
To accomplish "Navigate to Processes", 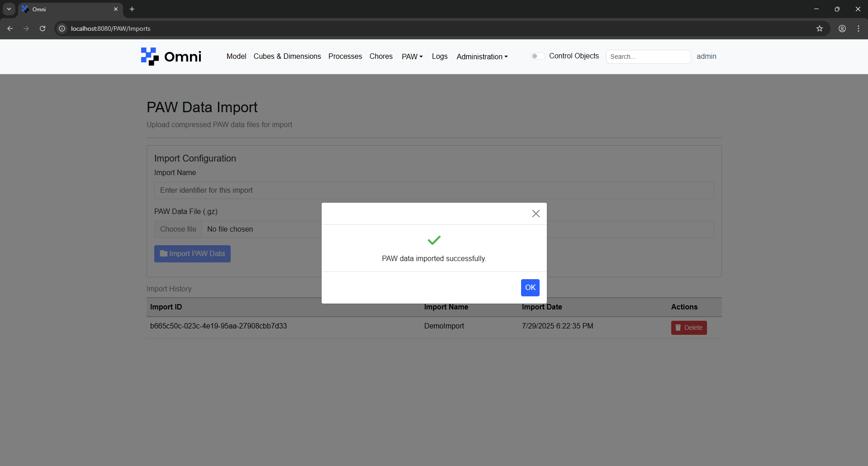I will (x=345, y=57).
